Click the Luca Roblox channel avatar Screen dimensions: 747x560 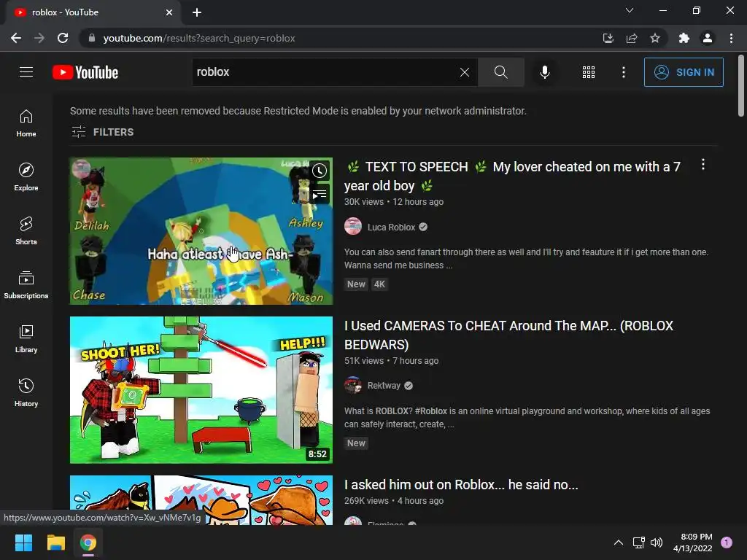coord(353,226)
